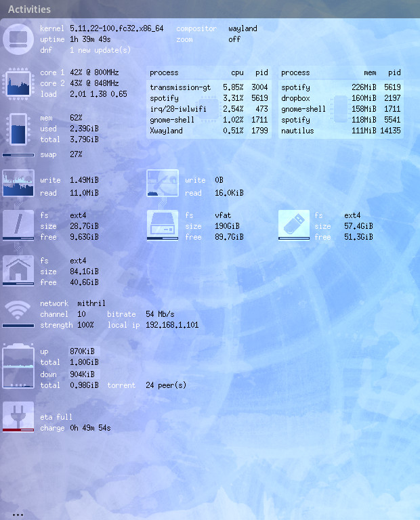Click the nautilus memory process row
Image resolution: width=420 pixels, height=520 pixels.
point(341,131)
